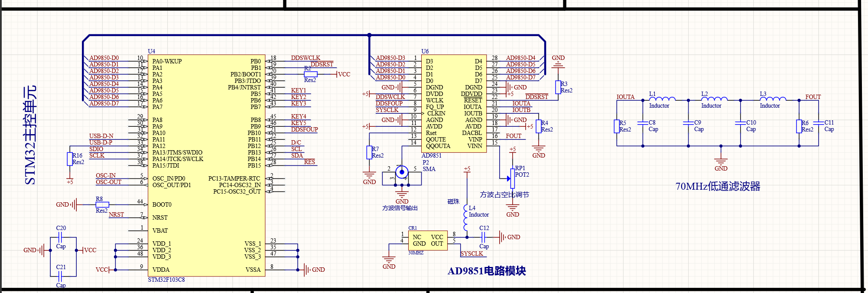Select the AD9850-D7 net label on PA7
This screenshot has height=293, width=868.
[104, 103]
